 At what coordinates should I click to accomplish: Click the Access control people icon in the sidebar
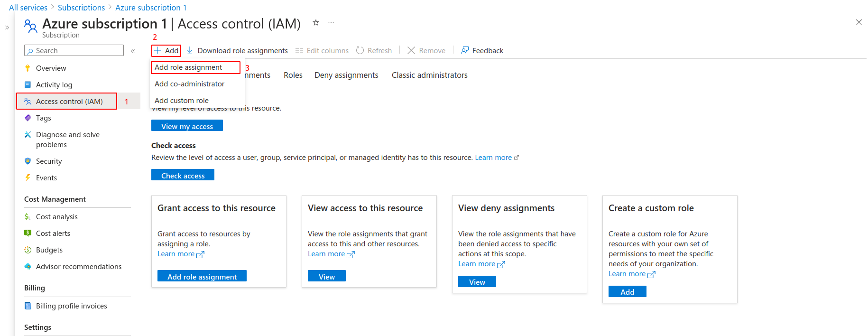(28, 101)
